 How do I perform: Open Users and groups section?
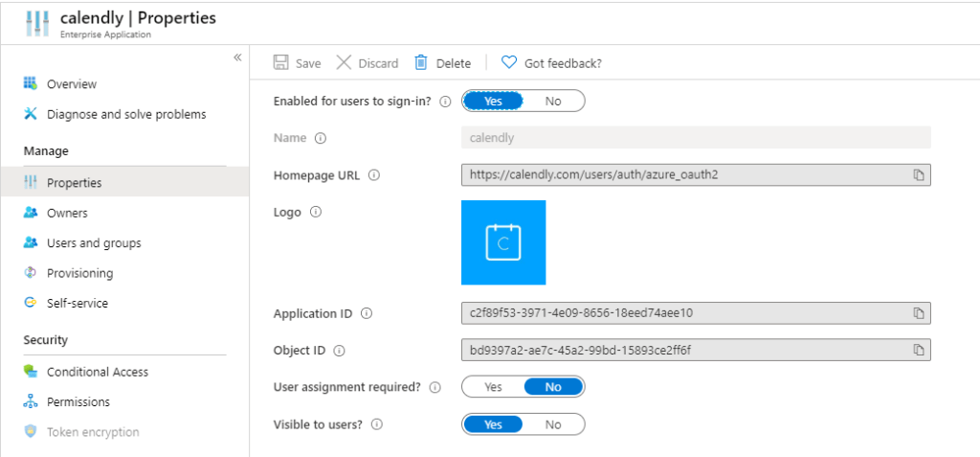click(x=94, y=243)
